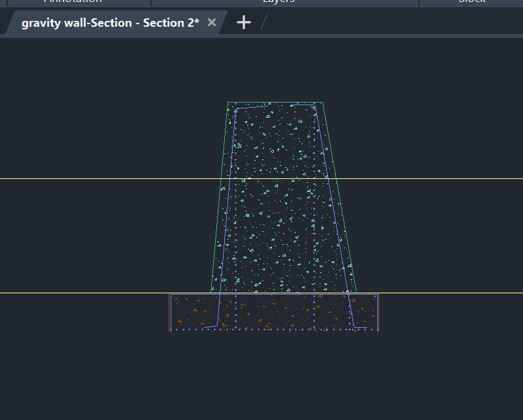Screen dimensions: 523x420
Task: Select the yellow ground line left of footing
Action: click(78, 293)
